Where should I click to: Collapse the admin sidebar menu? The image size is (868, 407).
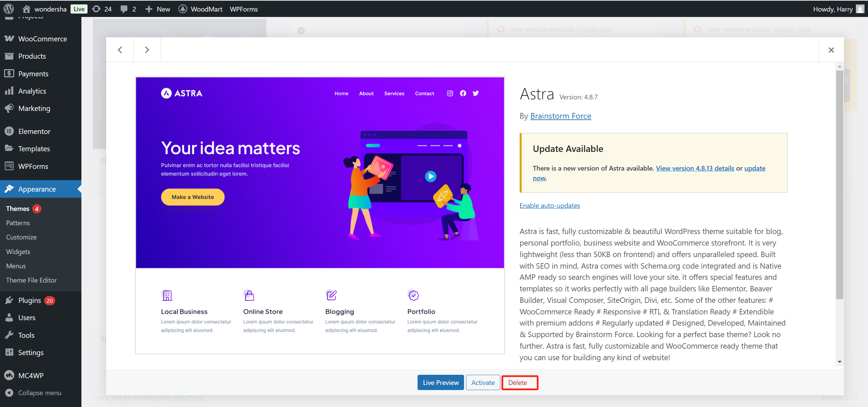(x=39, y=393)
